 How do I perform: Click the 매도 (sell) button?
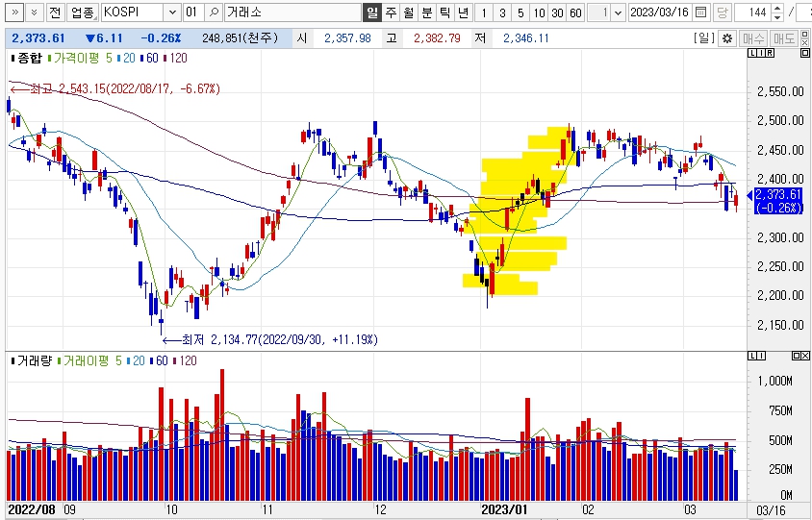click(x=784, y=38)
